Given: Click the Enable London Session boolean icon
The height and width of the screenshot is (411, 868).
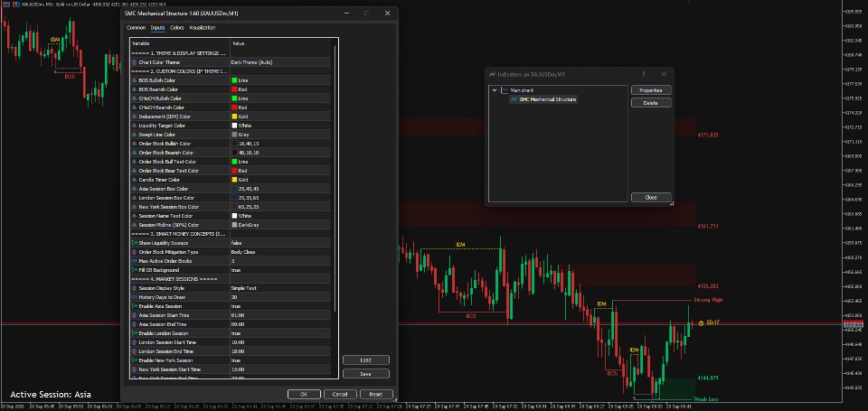Looking at the screenshot, I should (x=134, y=333).
